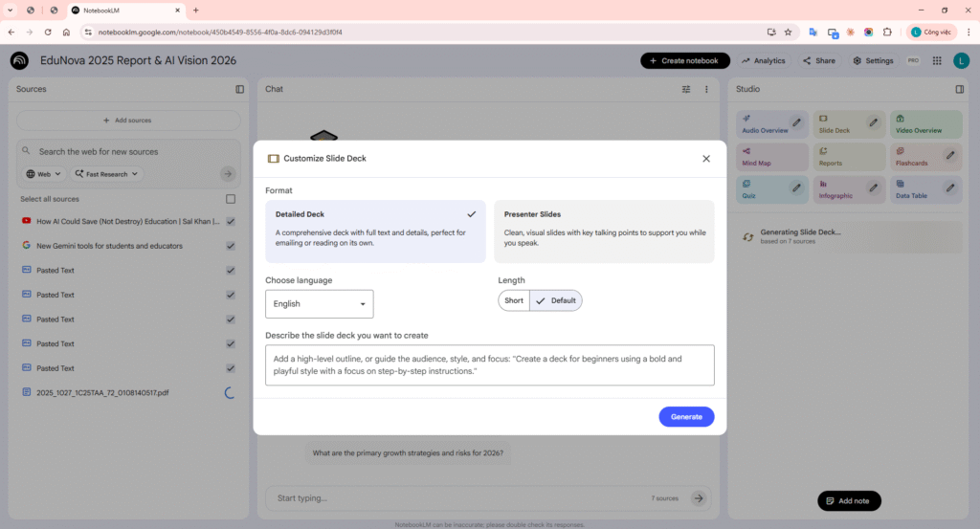This screenshot has width=980, height=529.
Task: Click the edit pencil on Flashcards tile
Action: click(x=949, y=155)
